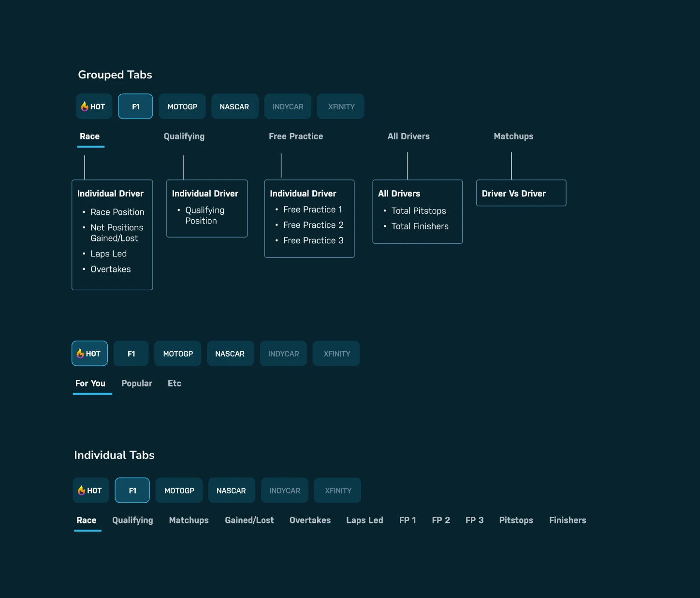Image resolution: width=700 pixels, height=598 pixels.
Task: Expand the Free Practice group panel
Action: coord(296,136)
